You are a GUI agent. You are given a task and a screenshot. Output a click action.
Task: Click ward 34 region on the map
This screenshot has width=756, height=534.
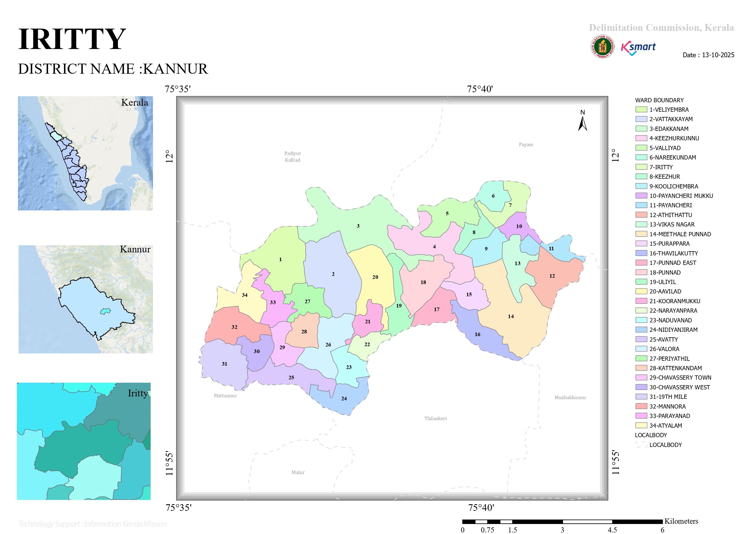click(x=244, y=295)
